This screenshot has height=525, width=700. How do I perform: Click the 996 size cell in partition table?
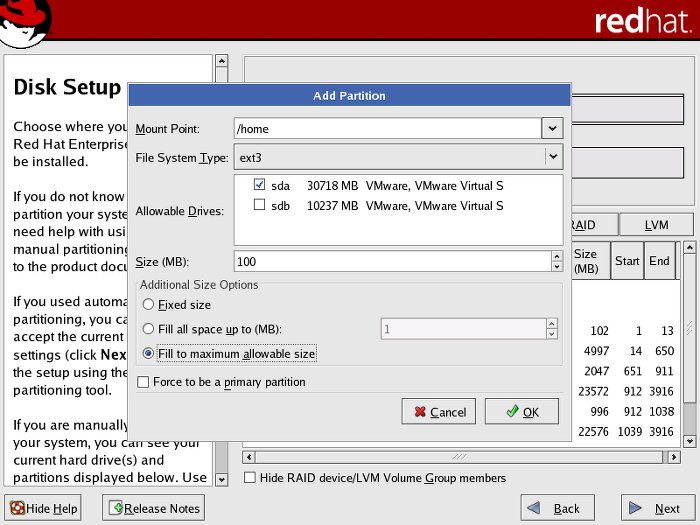(599, 412)
